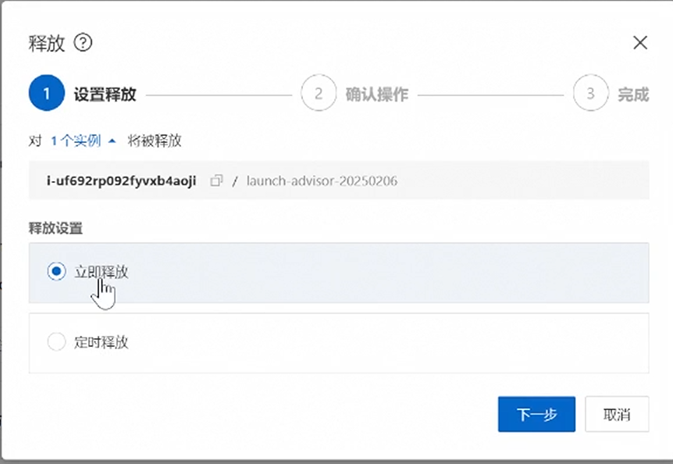Copy the instance ID i-uf692rp092fyvxb4aoji
Image resolution: width=673 pixels, height=464 pixels.
[x=216, y=181]
